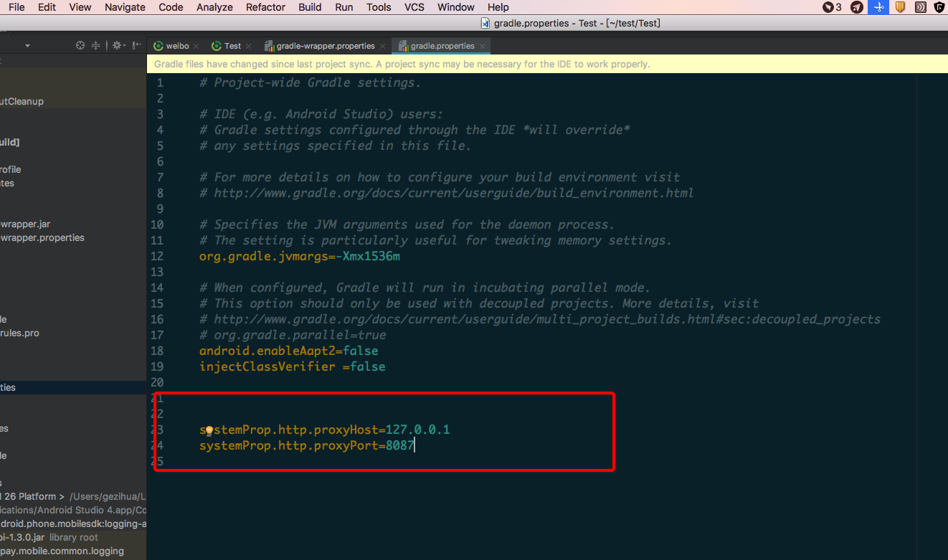948x560 pixels.
Task: Open the Run menu
Action: [x=343, y=7]
